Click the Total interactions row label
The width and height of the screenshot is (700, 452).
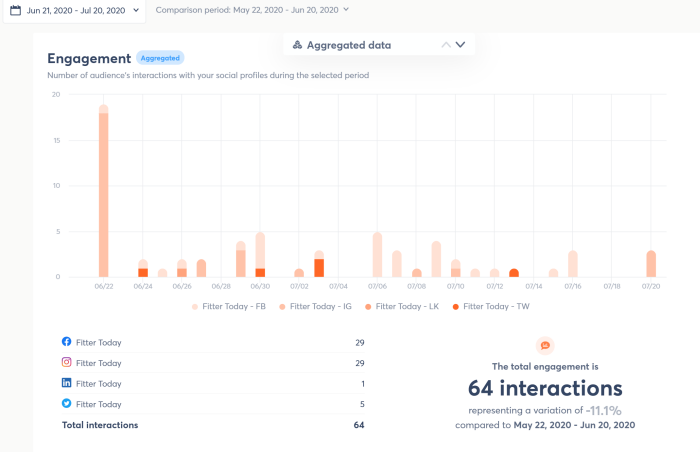point(99,425)
